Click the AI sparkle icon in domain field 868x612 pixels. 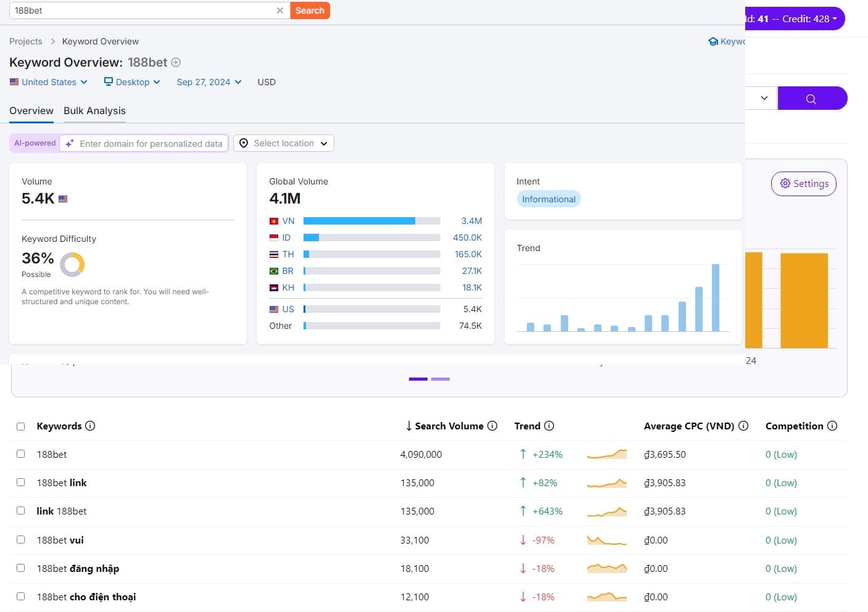coord(70,143)
